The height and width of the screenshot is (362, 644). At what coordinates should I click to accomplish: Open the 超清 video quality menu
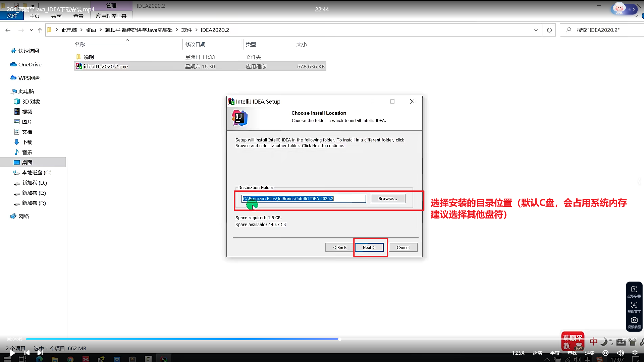(537, 353)
